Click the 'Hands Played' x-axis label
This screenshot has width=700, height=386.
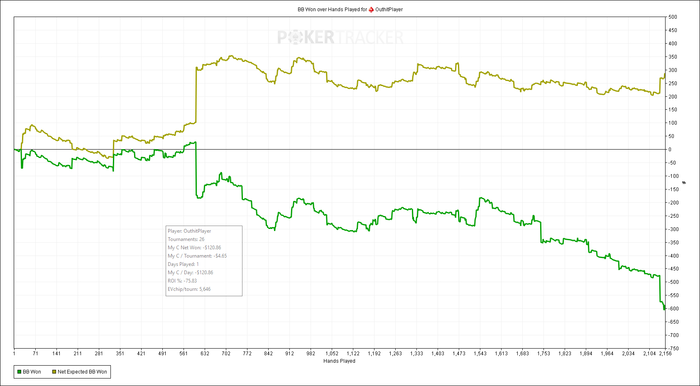[x=340, y=361]
